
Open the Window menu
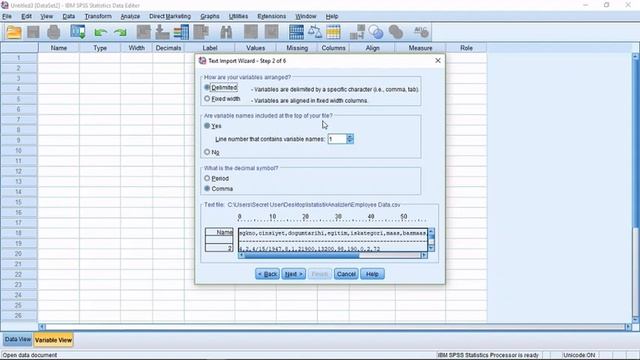pos(306,16)
